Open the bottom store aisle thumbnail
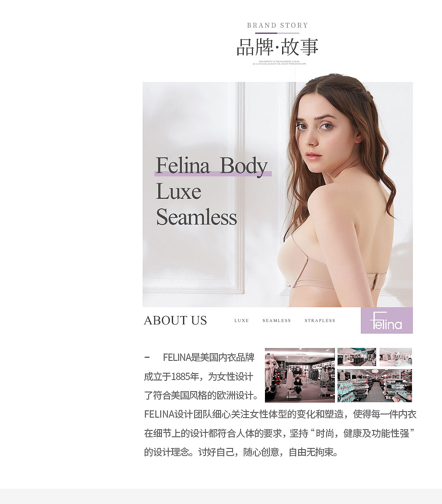442x504 pixels. [374, 386]
